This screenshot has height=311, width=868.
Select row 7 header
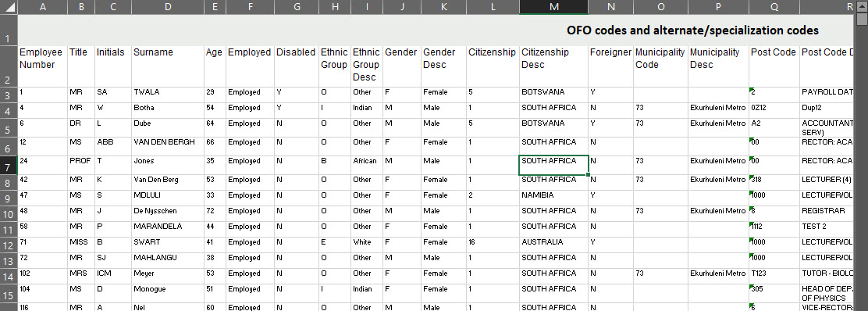click(x=9, y=165)
